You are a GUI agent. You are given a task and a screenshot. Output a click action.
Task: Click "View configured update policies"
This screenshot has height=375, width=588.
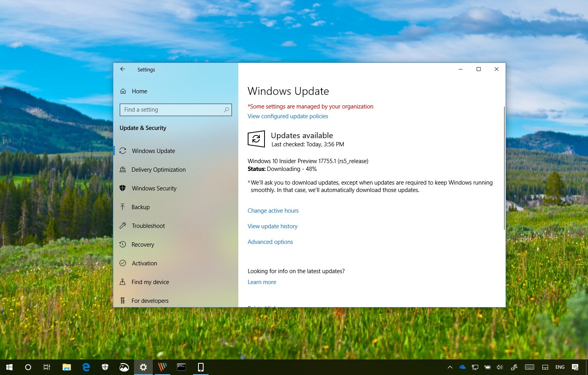pos(288,116)
